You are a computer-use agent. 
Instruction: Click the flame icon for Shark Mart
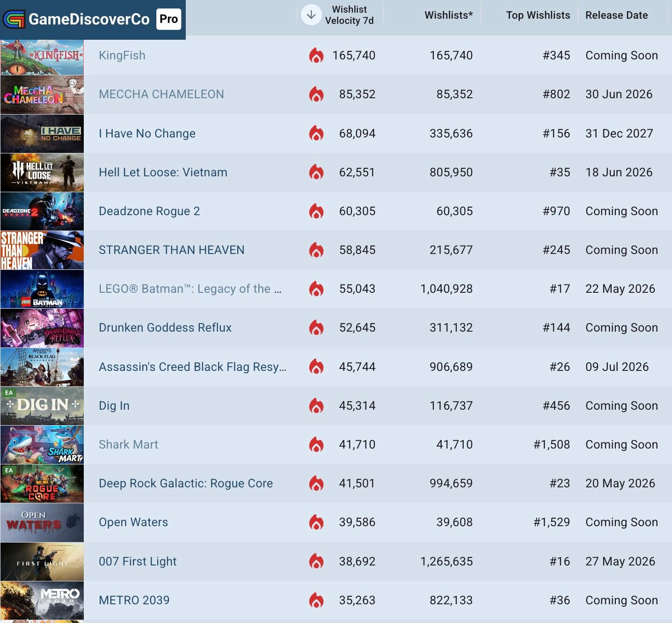(x=316, y=444)
